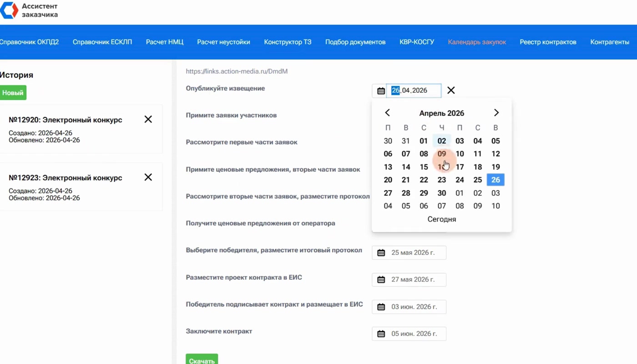
Task: Select April 22 in the calendar
Action: coord(424,180)
